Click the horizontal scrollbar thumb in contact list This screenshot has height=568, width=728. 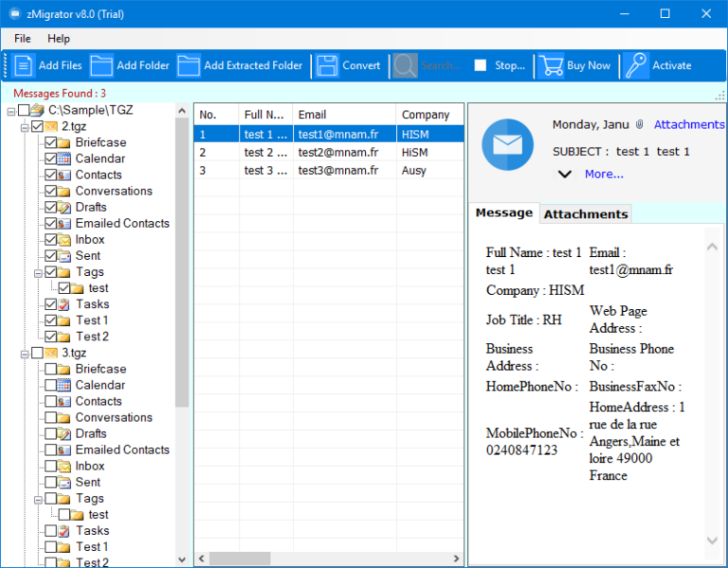coord(240,559)
